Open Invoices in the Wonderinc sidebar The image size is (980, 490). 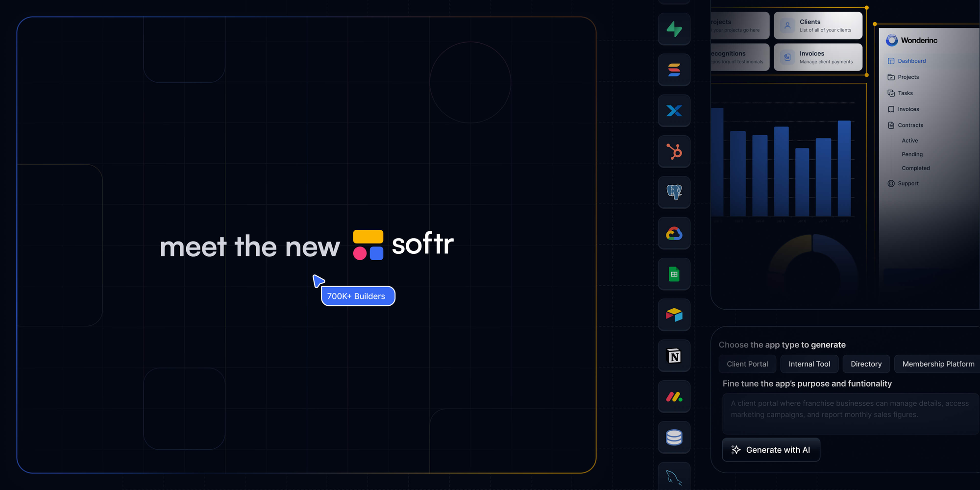tap(907, 109)
